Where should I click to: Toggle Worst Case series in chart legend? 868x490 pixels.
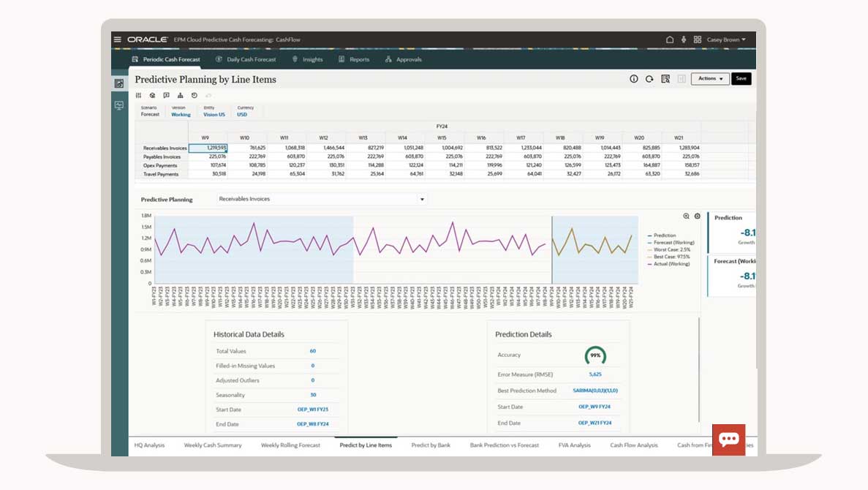673,249
